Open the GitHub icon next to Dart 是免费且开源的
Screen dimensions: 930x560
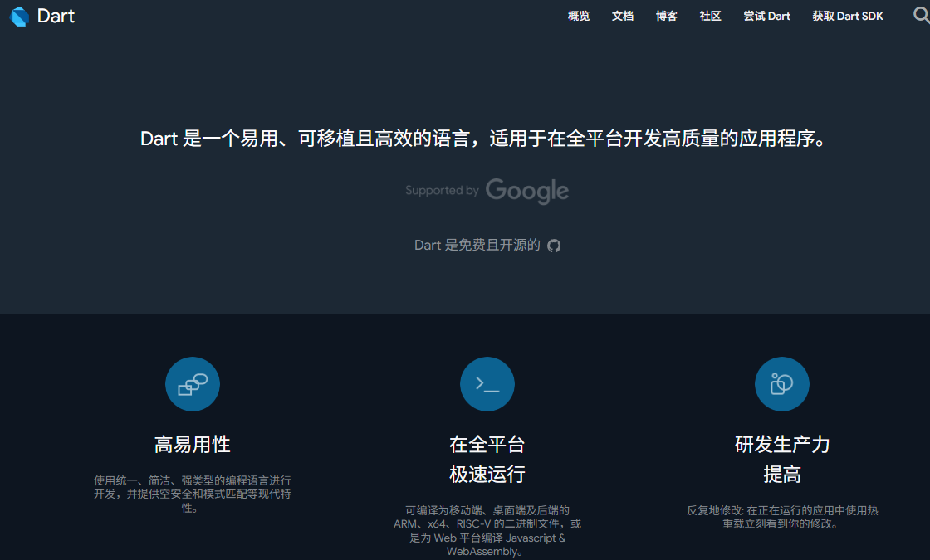coord(554,246)
